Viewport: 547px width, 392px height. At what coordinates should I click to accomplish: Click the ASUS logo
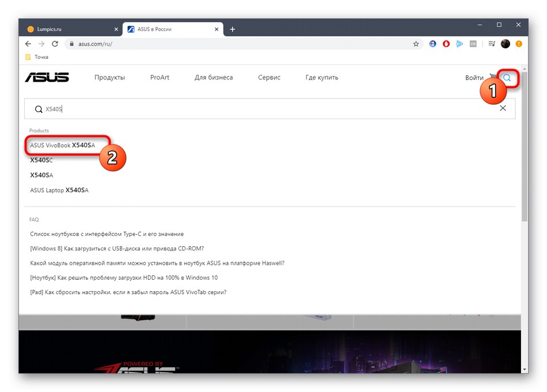click(47, 77)
